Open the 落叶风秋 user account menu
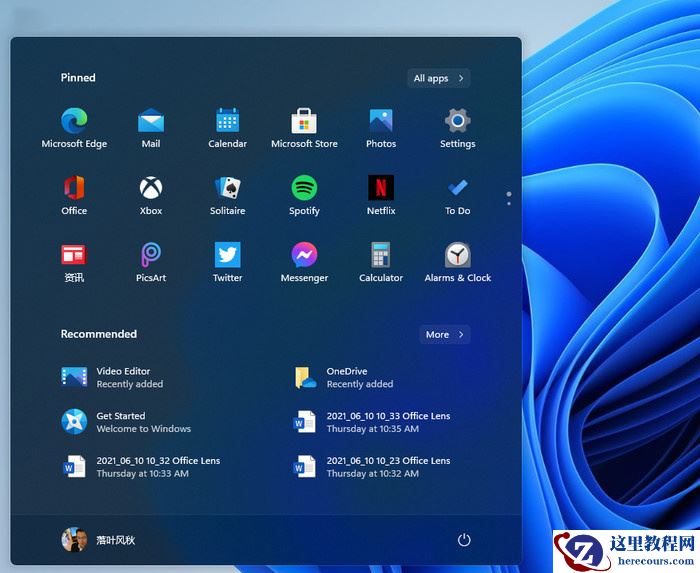 (98, 540)
